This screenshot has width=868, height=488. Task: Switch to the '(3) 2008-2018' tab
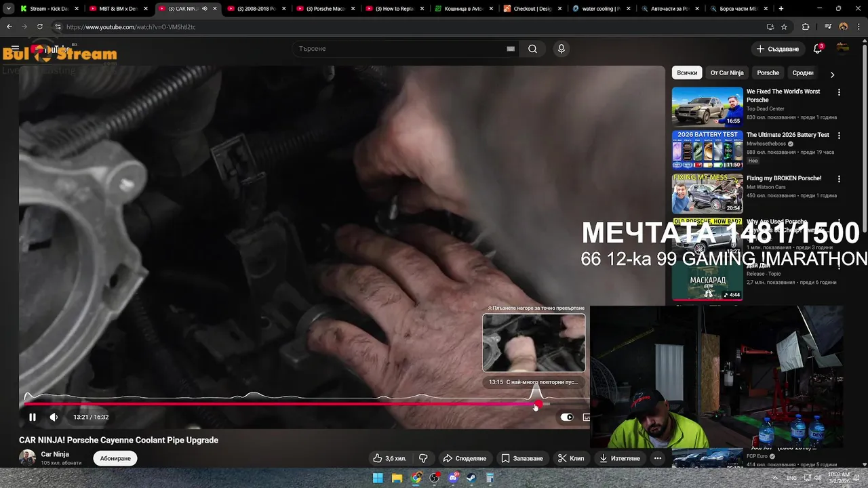pyautogui.click(x=256, y=9)
